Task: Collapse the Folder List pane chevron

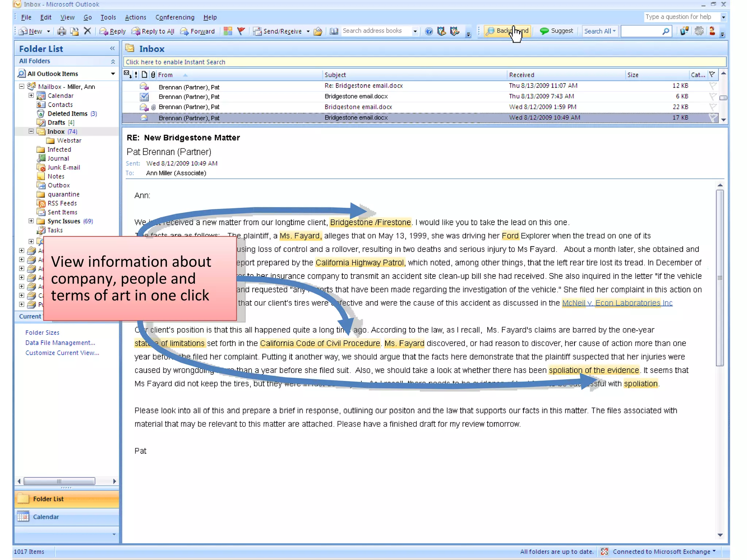Action: tap(112, 48)
